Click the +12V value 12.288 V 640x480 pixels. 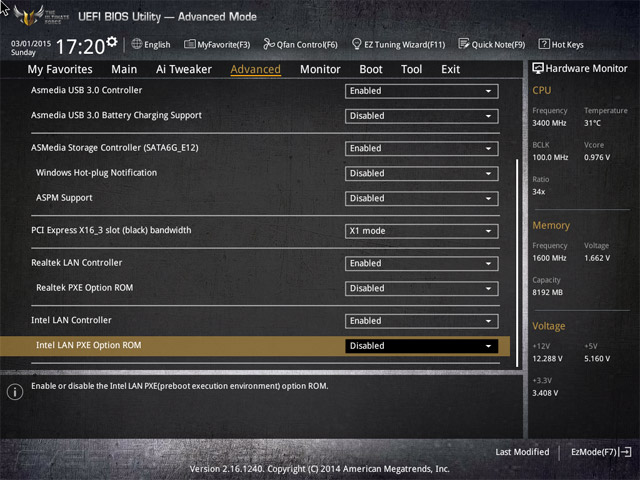[x=547, y=358]
